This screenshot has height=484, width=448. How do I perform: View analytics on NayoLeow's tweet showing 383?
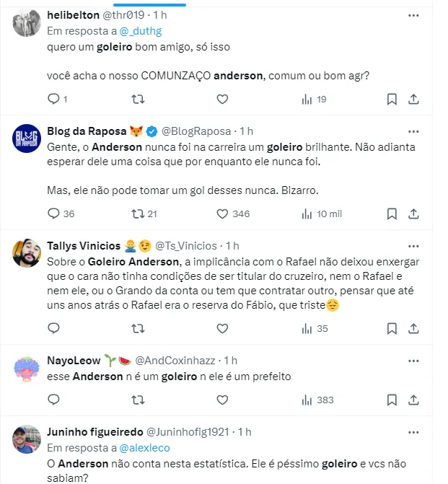point(317,399)
